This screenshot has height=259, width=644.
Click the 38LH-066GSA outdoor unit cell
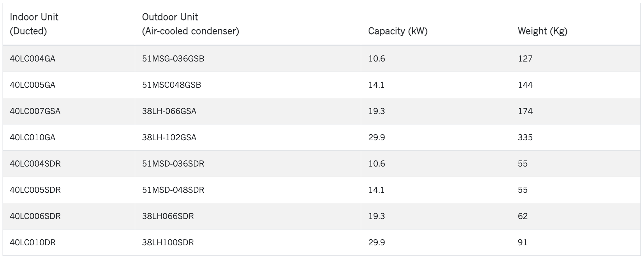[x=248, y=111]
